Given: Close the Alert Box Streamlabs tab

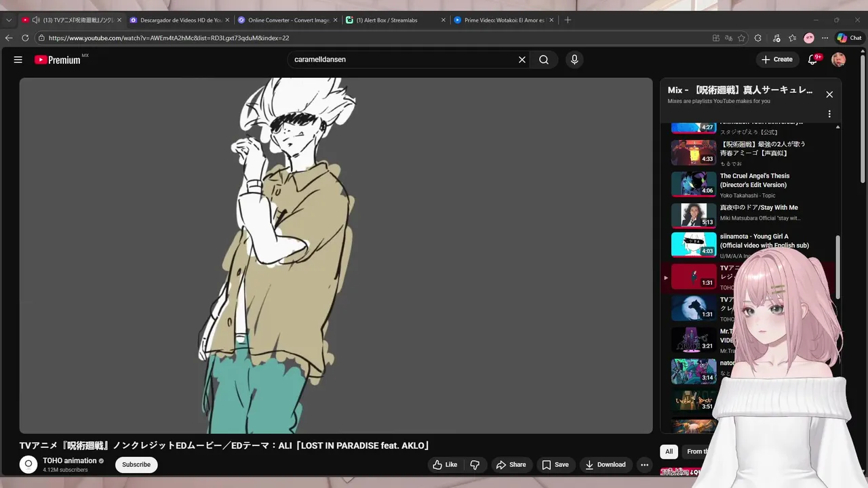Looking at the screenshot, I should (443, 20).
